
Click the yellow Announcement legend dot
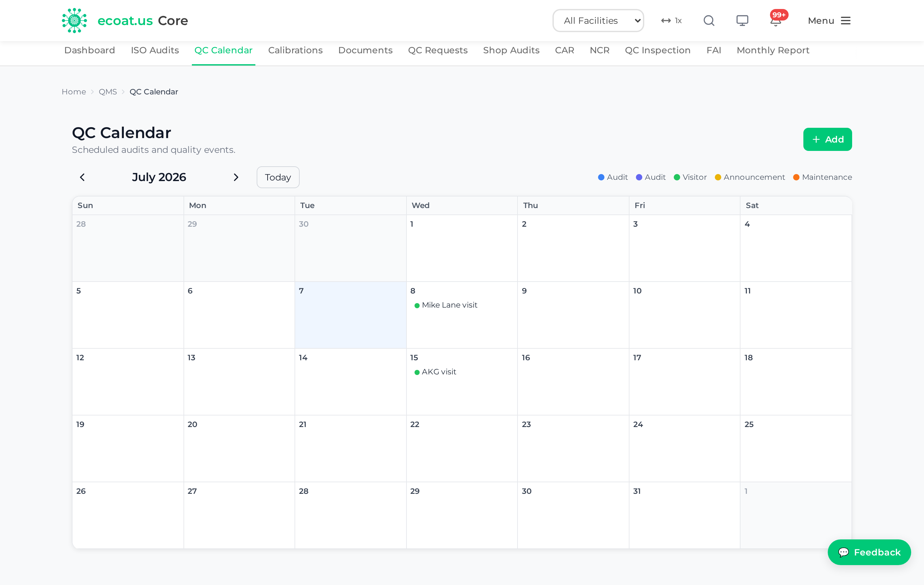point(718,177)
